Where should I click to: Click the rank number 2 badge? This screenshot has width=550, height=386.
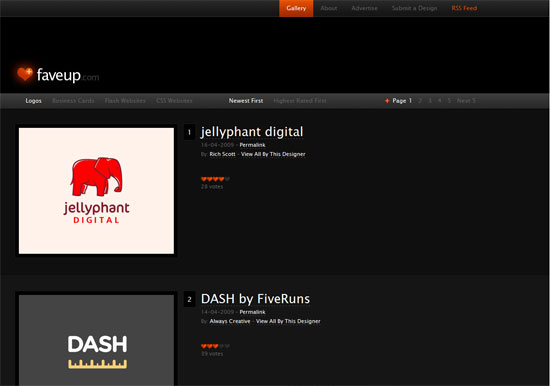tap(189, 299)
